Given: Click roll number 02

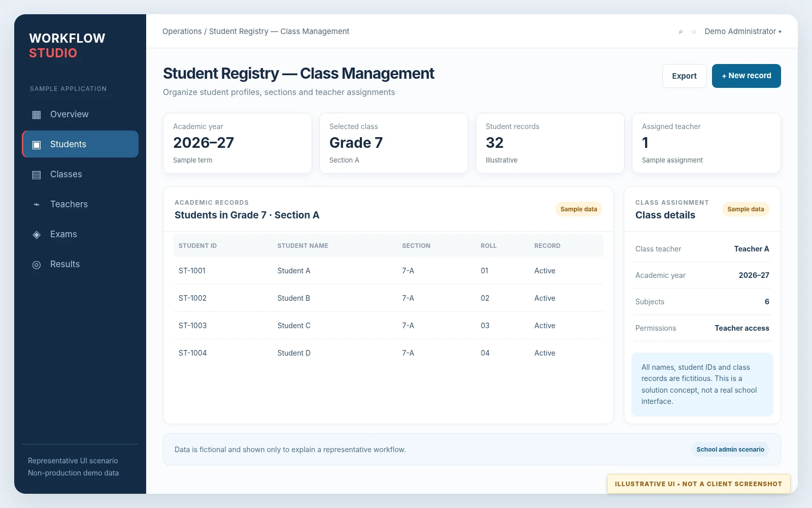Looking at the screenshot, I should tap(485, 298).
